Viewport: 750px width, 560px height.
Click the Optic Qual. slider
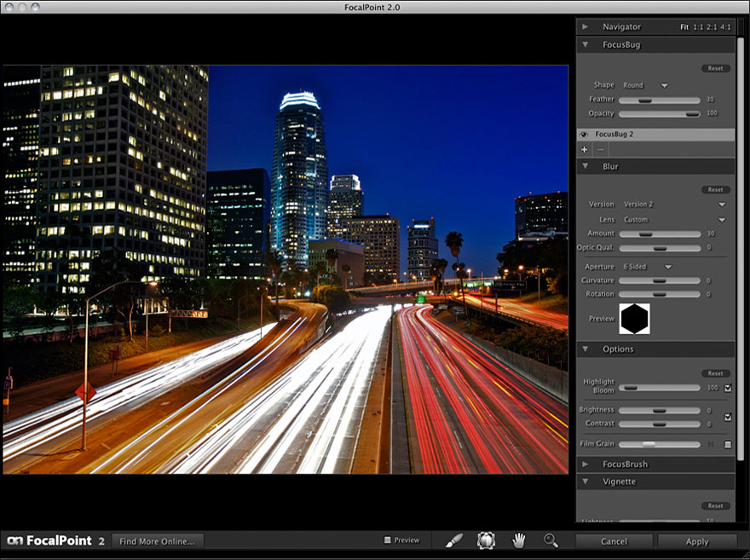pos(660,248)
